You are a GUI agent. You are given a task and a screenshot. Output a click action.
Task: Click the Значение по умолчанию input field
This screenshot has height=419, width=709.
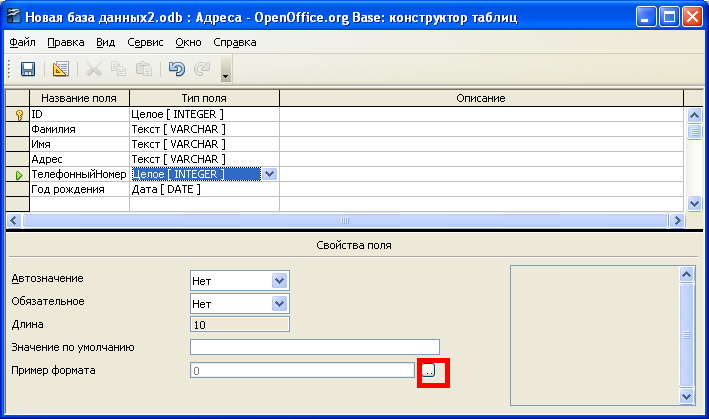pyautogui.click(x=315, y=347)
